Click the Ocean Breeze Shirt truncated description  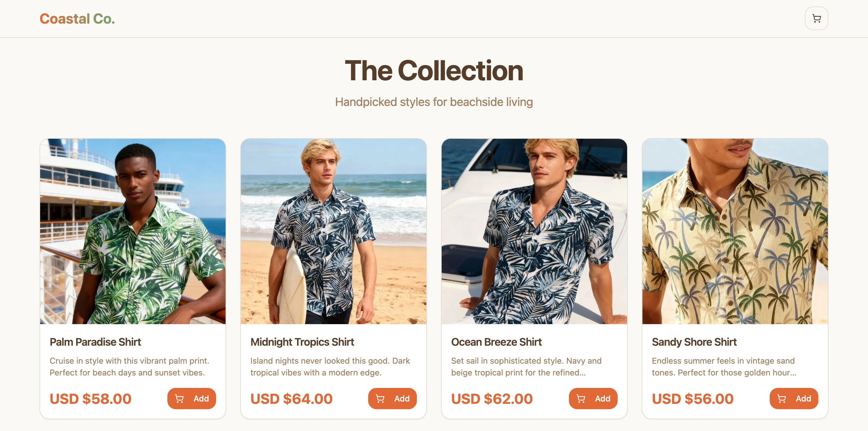526,367
